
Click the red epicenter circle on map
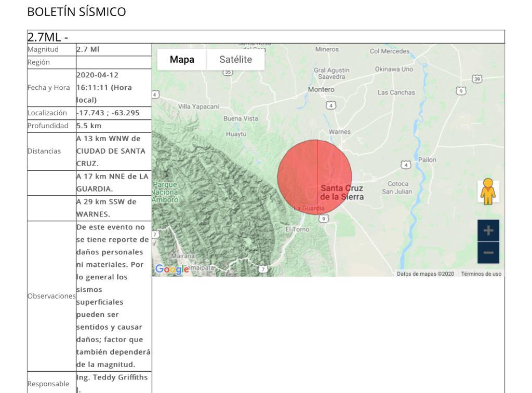314,177
